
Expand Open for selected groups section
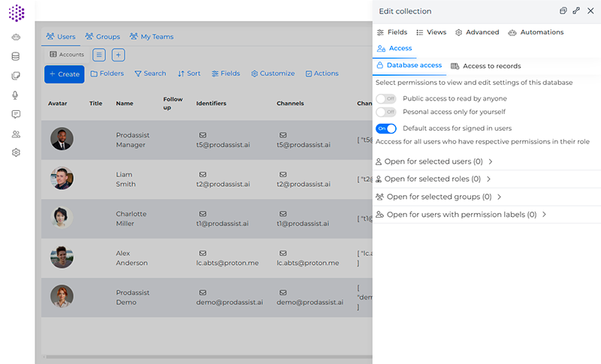438,197
